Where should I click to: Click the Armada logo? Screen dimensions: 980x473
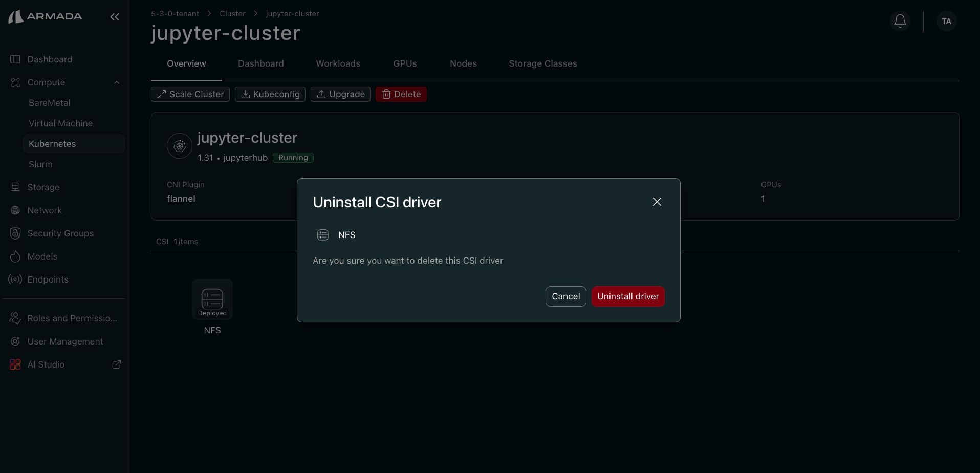coord(45,16)
